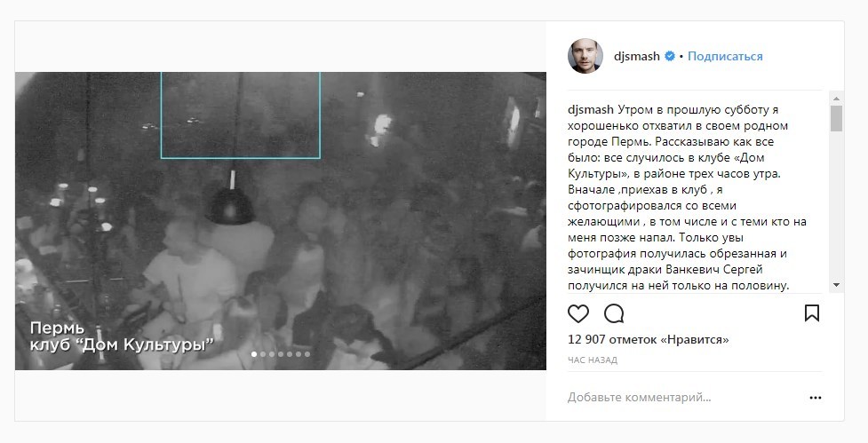Click the caption scrollbar thumb
This screenshot has width=868, height=443.
(x=836, y=118)
